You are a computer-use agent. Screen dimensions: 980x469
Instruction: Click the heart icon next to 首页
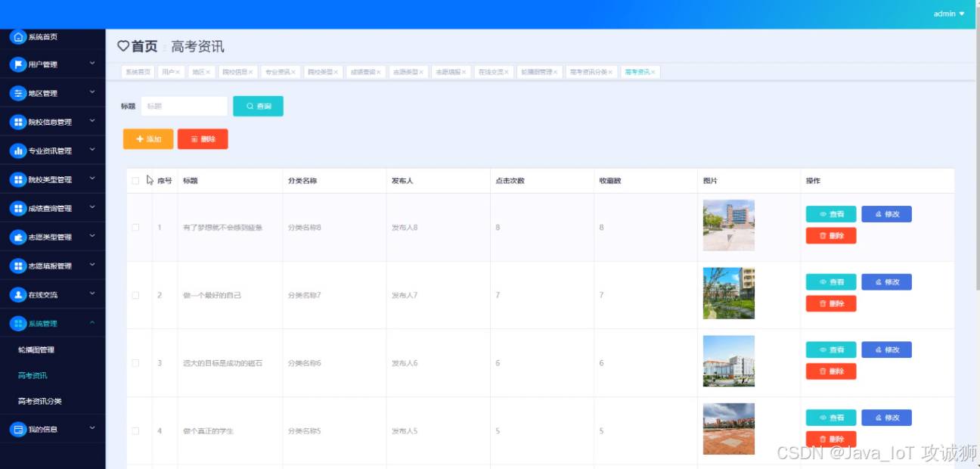[x=123, y=46]
